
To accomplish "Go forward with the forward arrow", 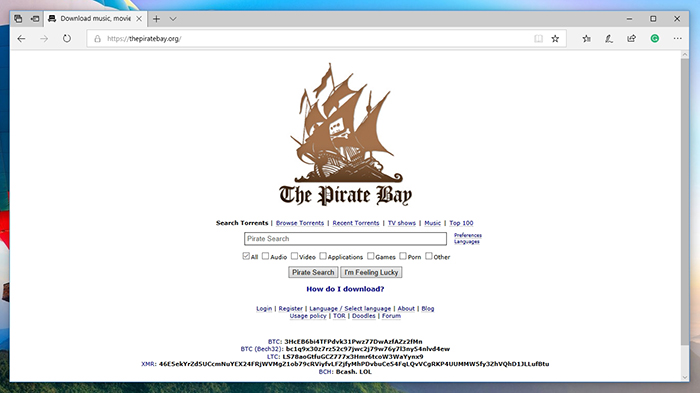I will 44,39.
